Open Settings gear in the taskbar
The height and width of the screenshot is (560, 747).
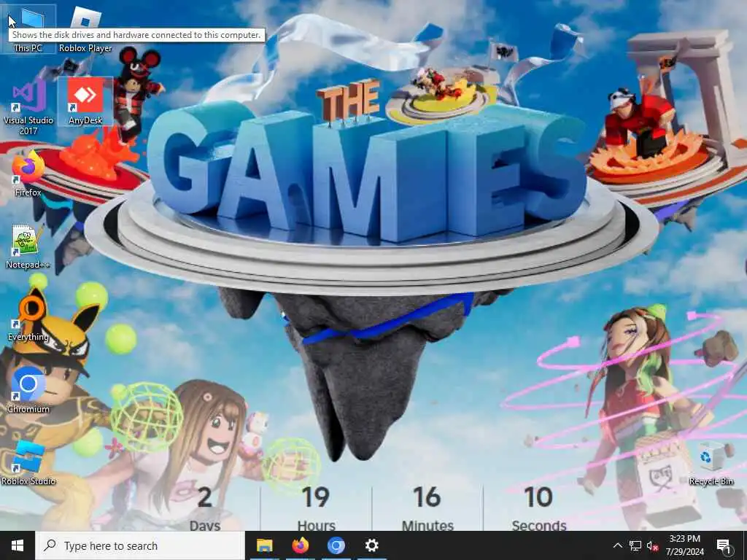[371, 545]
